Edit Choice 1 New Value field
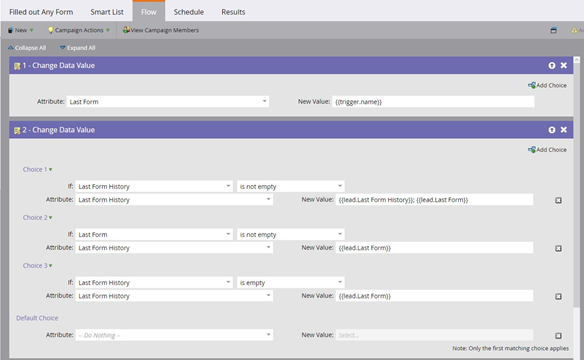 pos(434,200)
